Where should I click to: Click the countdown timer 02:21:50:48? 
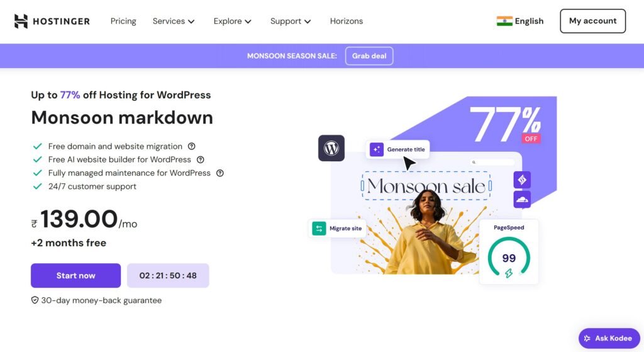tap(168, 276)
